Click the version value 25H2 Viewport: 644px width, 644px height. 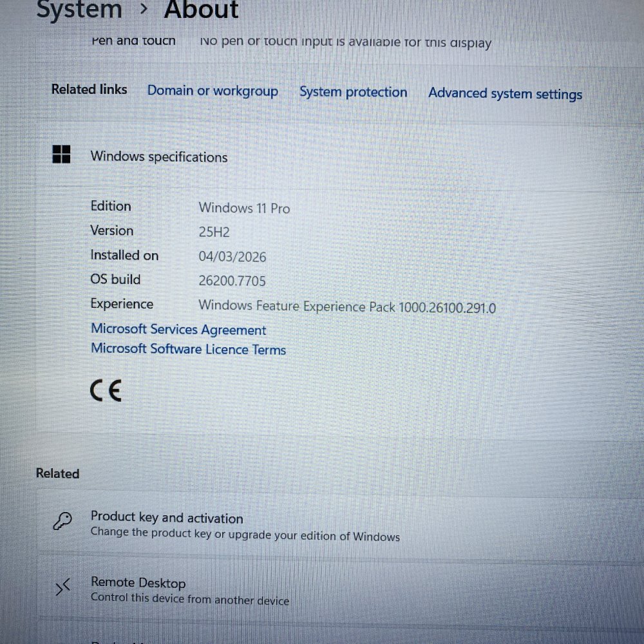[214, 232]
